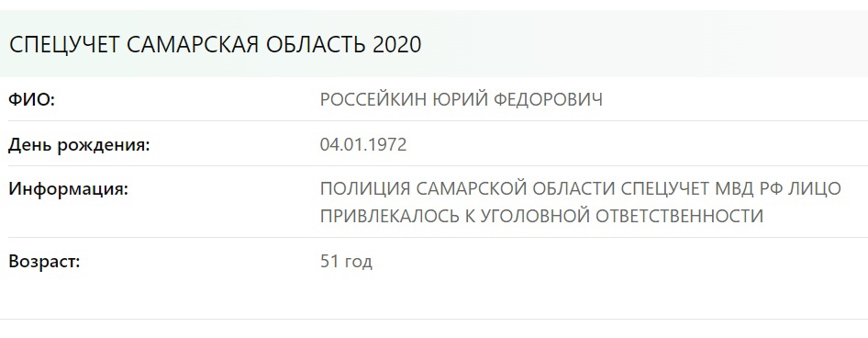Click САМАРСКОЙ ОБЛАСТИ in the information text
The image size is (868, 338).
[x=515, y=188]
